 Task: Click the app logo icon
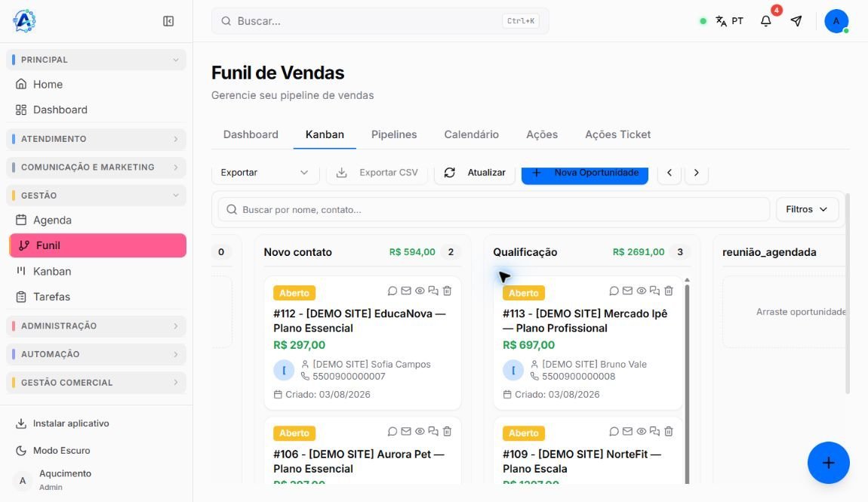(24, 21)
